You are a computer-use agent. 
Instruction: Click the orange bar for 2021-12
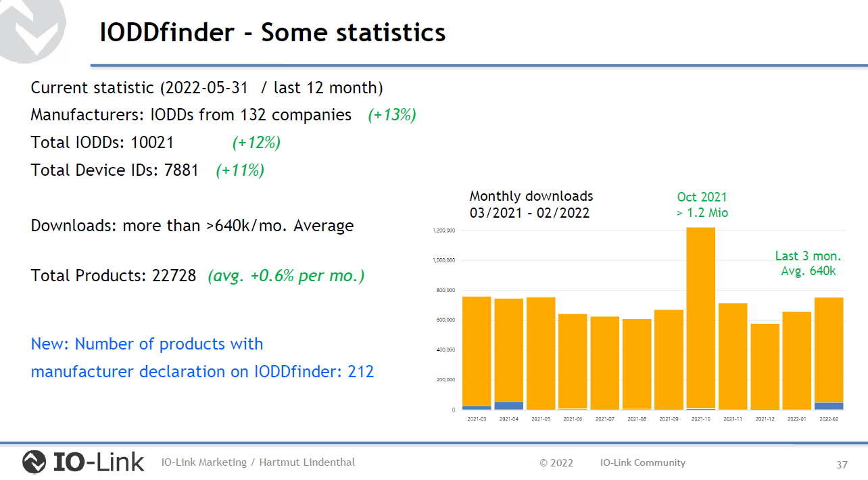point(765,366)
